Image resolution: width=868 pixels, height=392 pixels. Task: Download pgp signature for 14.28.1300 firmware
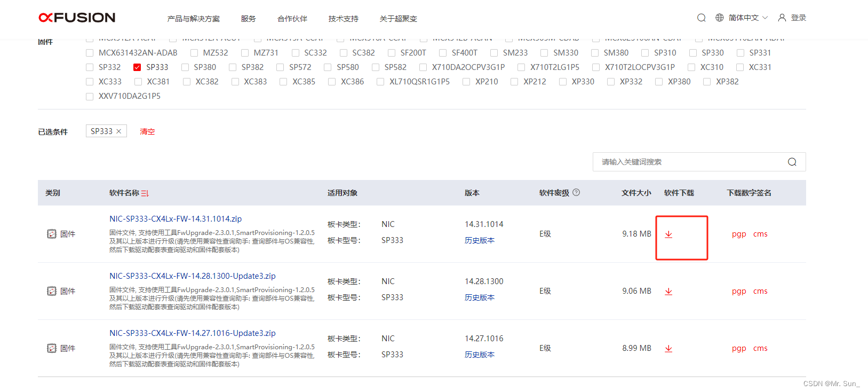tap(739, 291)
